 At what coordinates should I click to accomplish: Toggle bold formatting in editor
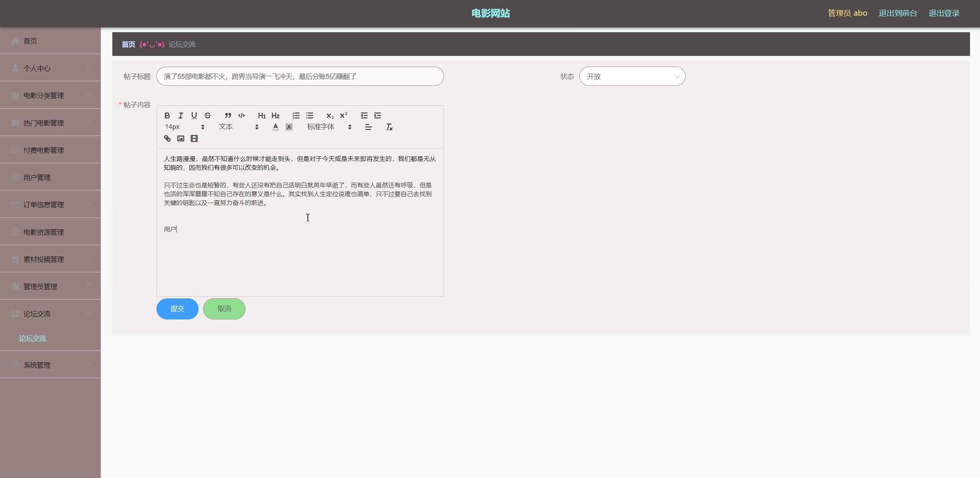(167, 115)
